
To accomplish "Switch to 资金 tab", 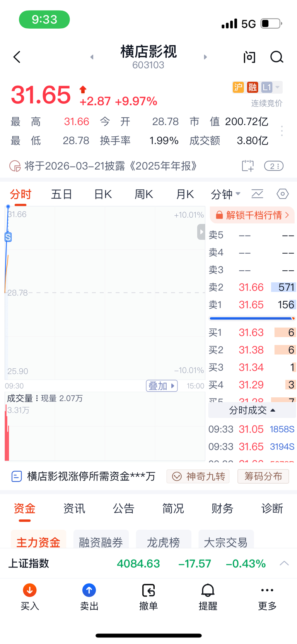I will pyautogui.click(x=24, y=508).
